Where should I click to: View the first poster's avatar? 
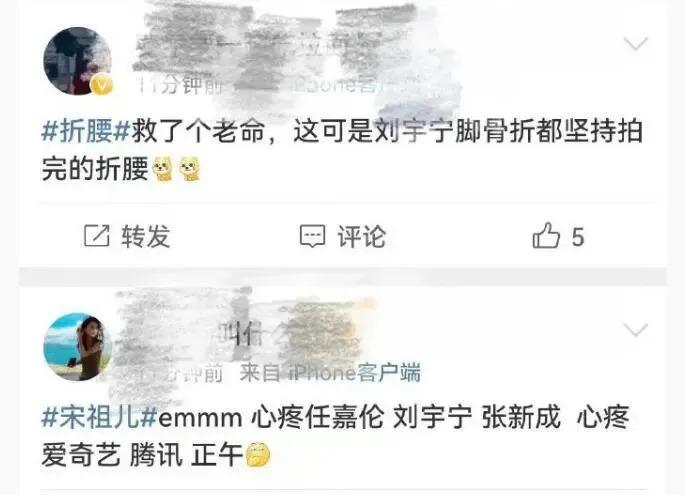point(77,61)
